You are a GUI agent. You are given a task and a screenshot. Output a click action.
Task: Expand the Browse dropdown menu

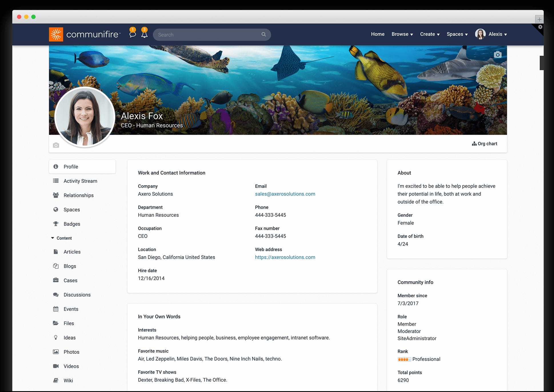402,34
